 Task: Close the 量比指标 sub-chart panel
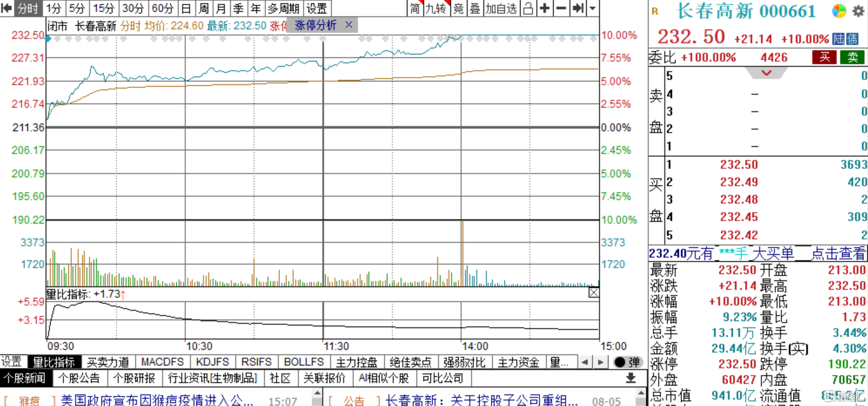(594, 293)
